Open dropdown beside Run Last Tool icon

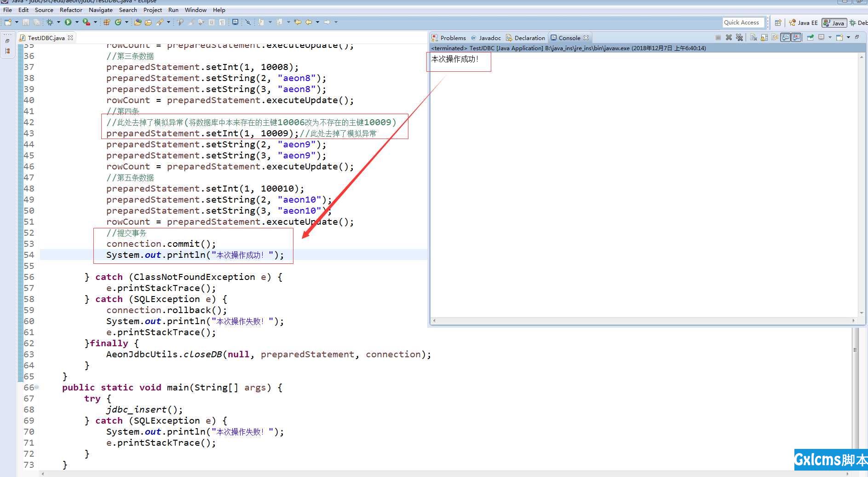click(95, 22)
